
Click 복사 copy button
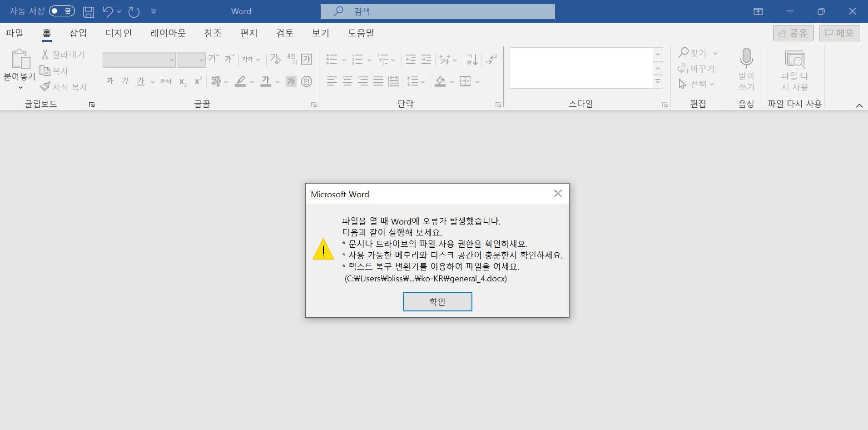click(54, 71)
